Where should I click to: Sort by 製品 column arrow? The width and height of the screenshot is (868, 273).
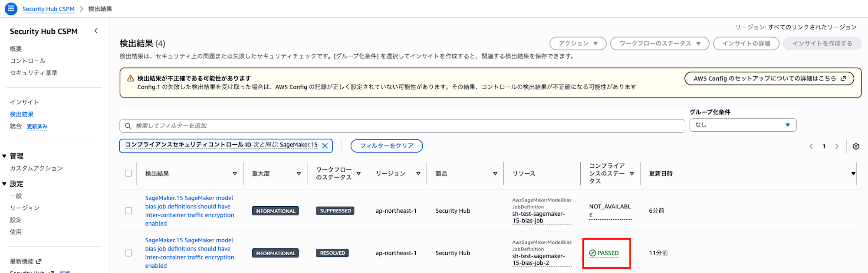[x=495, y=174]
